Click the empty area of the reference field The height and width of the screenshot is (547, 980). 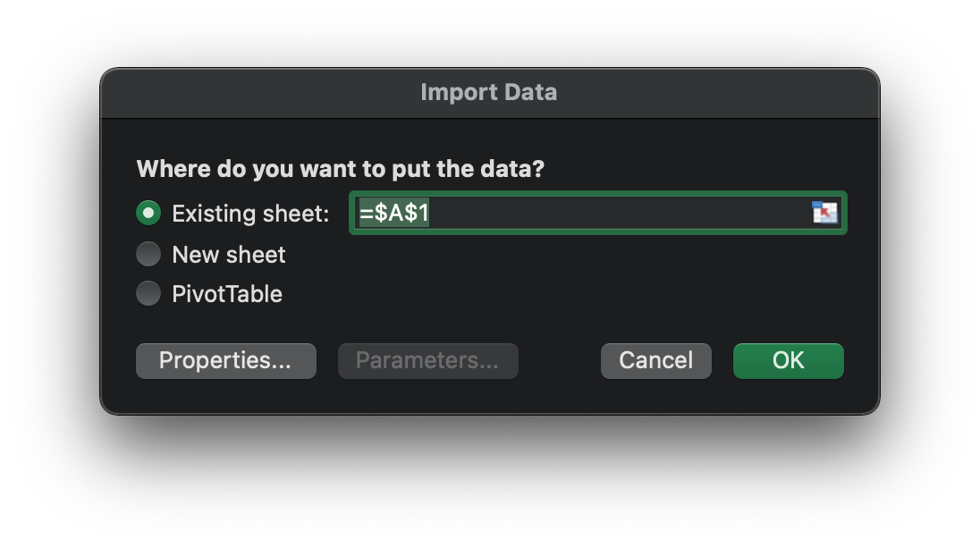[x=619, y=213]
